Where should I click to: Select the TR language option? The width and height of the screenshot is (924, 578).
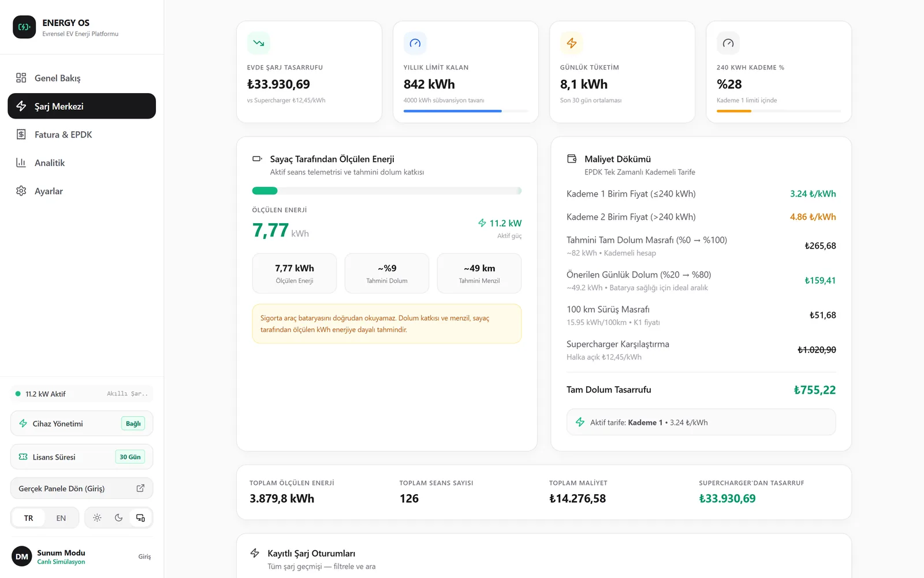coord(29,518)
